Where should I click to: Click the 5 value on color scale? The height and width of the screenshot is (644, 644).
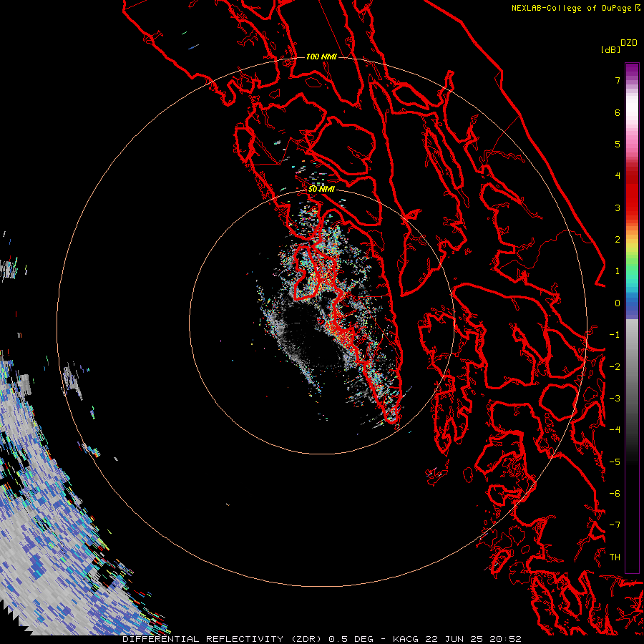point(618,144)
